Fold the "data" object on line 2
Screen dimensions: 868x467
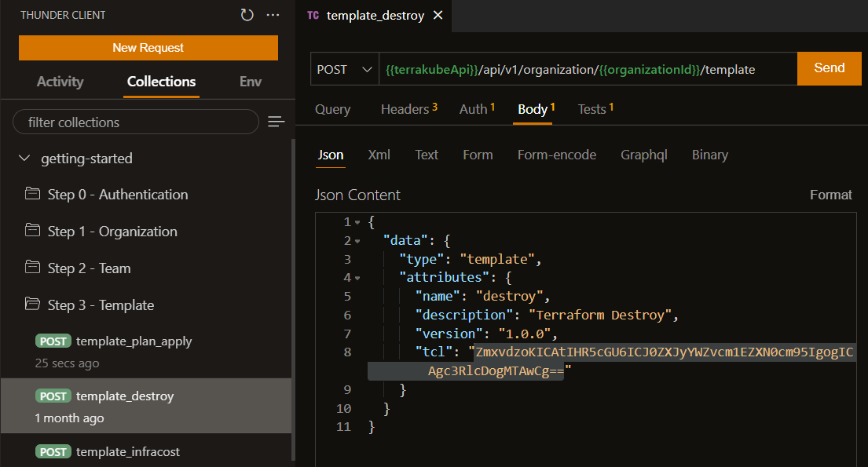click(x=357, y=241)
